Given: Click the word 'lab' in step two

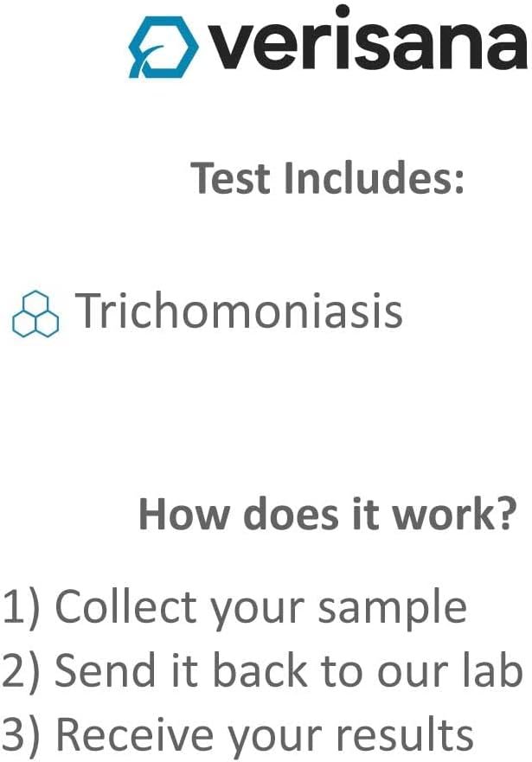Looking at the screenshot, I should tap(498, 669).
